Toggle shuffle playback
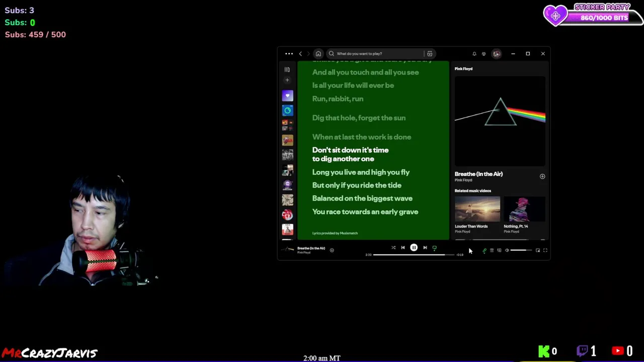The width and height of the screenshot is (644, 362). point(393,247)
